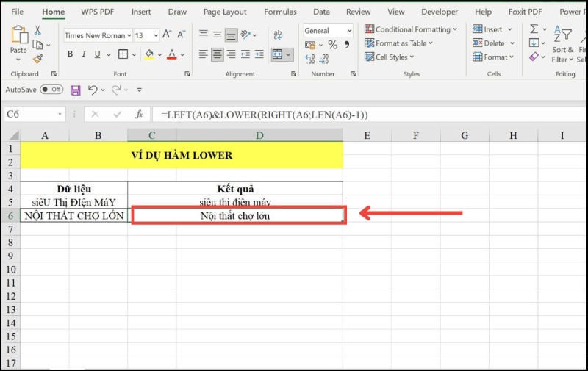
Task: Click Accounting Number Format icon
Action: tap(310, 45)
